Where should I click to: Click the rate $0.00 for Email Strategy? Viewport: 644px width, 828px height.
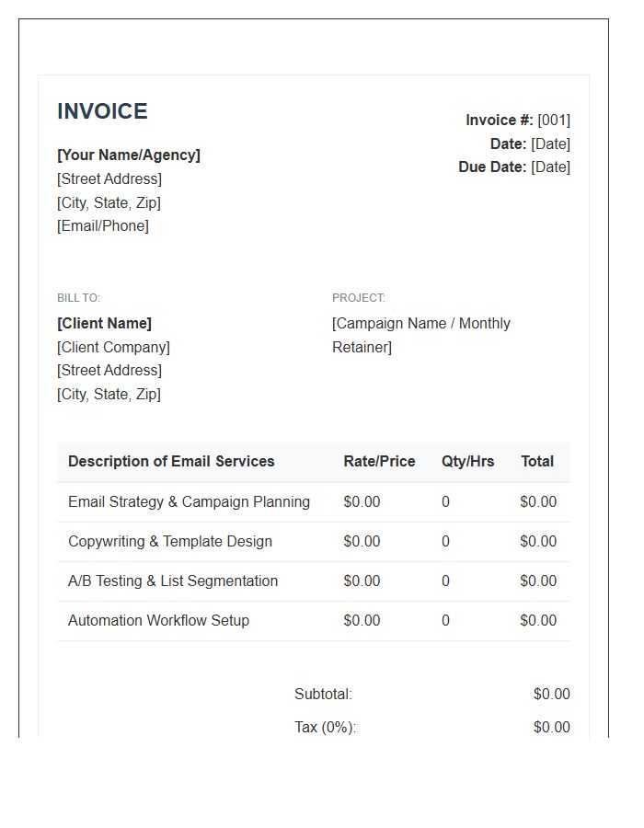tap(362, 501)
